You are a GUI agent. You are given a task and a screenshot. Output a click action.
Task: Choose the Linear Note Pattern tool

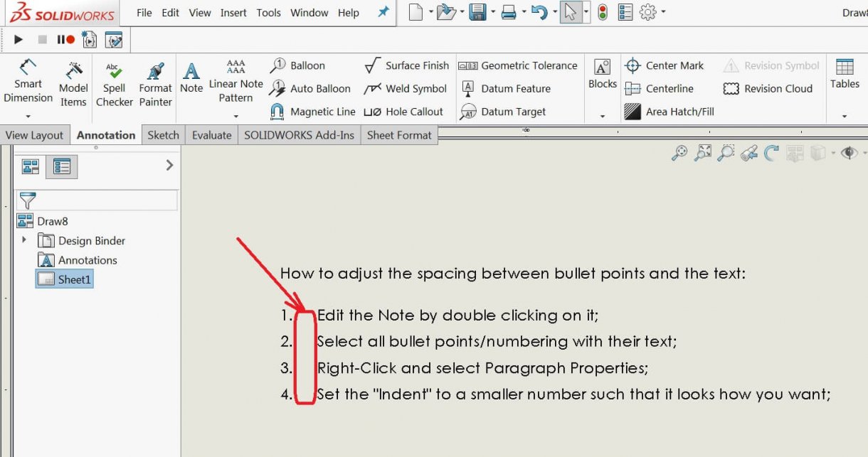coord(235,80)
